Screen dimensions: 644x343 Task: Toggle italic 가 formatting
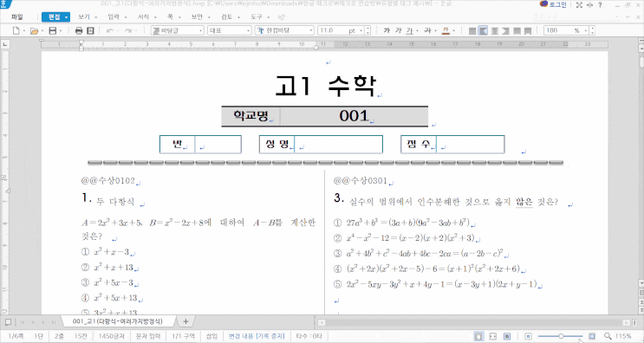click(398, 31)
